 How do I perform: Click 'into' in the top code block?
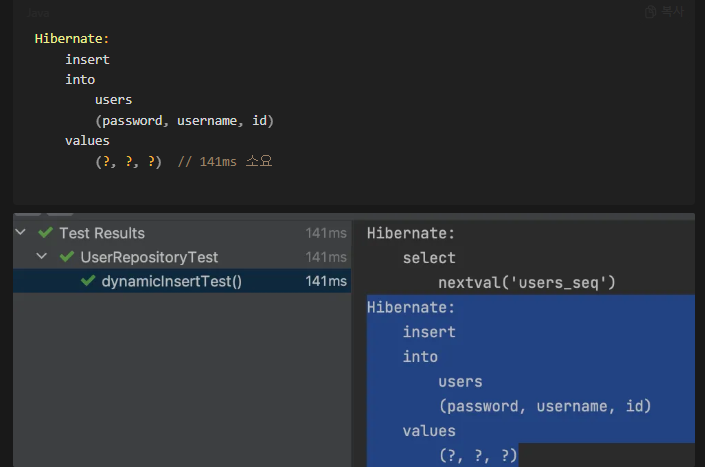coord(80,80)
